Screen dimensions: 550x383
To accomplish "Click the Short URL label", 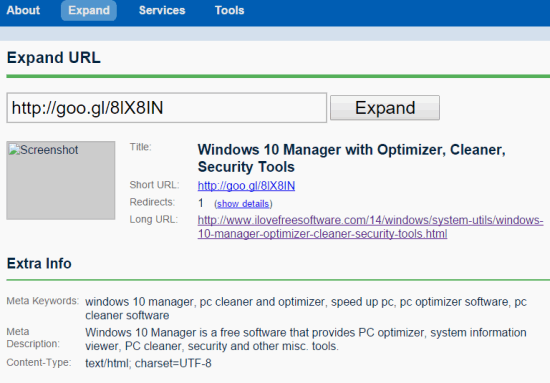I will [x=154, y=185].
